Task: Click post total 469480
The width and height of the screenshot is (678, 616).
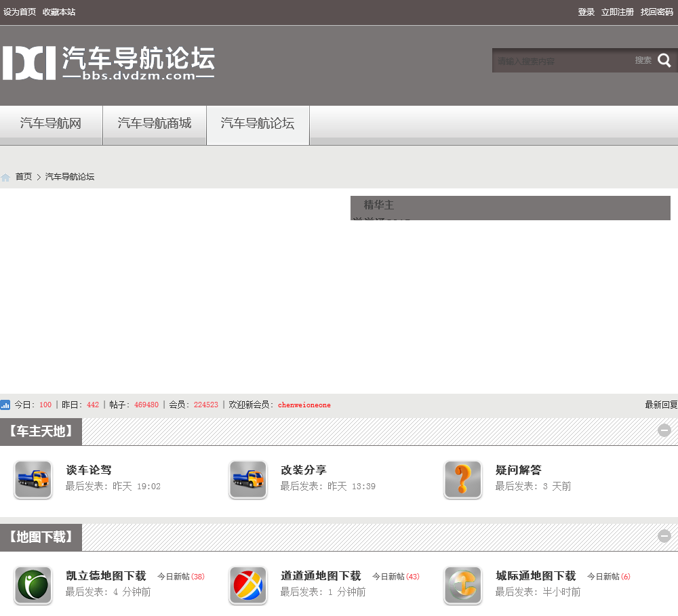Action: [146, 405]
